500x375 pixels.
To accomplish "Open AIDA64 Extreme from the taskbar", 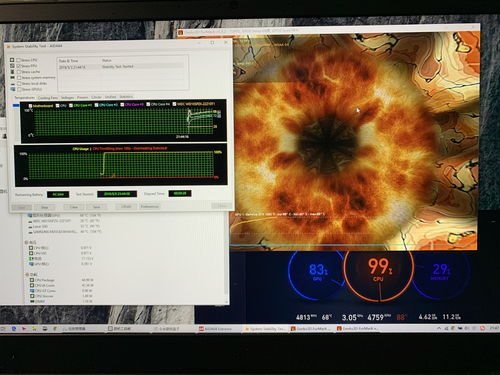I will [x=218, y=329].
